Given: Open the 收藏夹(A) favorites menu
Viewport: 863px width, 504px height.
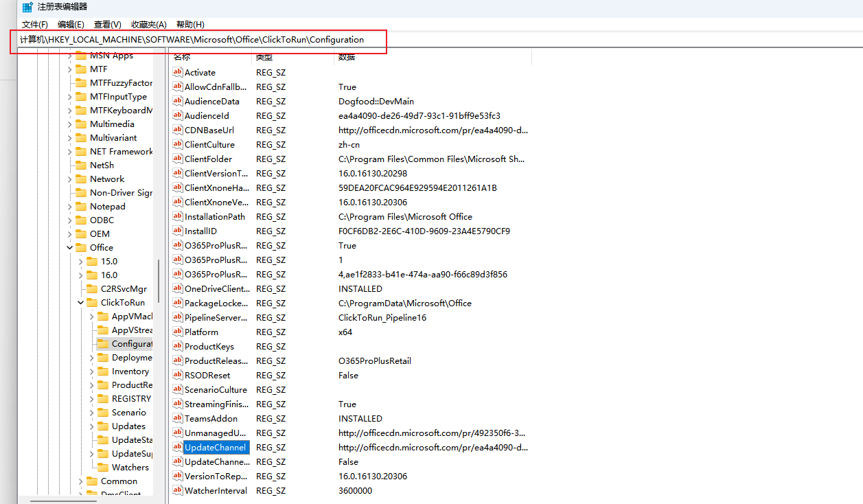Looking at the screenshot, I should point(148,24).
